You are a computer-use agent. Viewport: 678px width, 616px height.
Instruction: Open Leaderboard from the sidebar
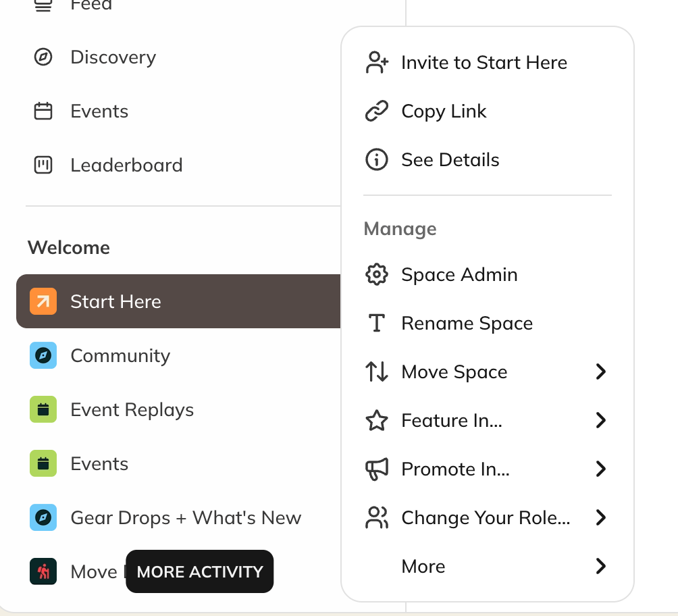click(x=178, y=165)
